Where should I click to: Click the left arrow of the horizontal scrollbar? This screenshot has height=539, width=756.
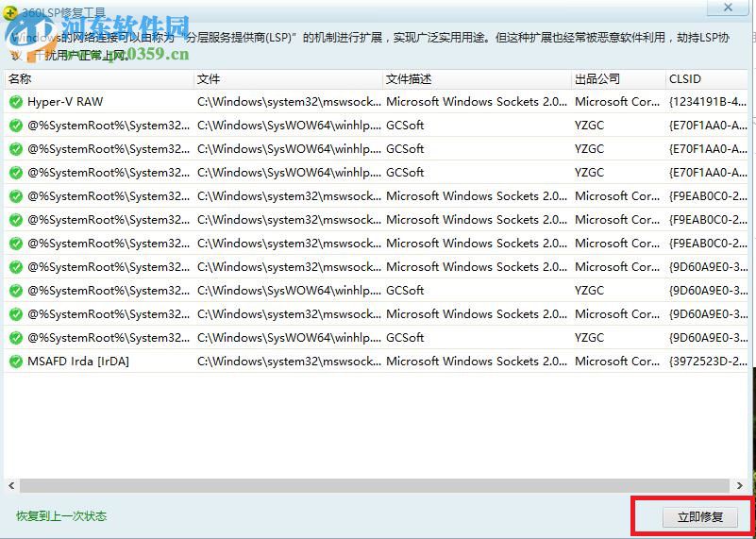(x=11, y=485)
